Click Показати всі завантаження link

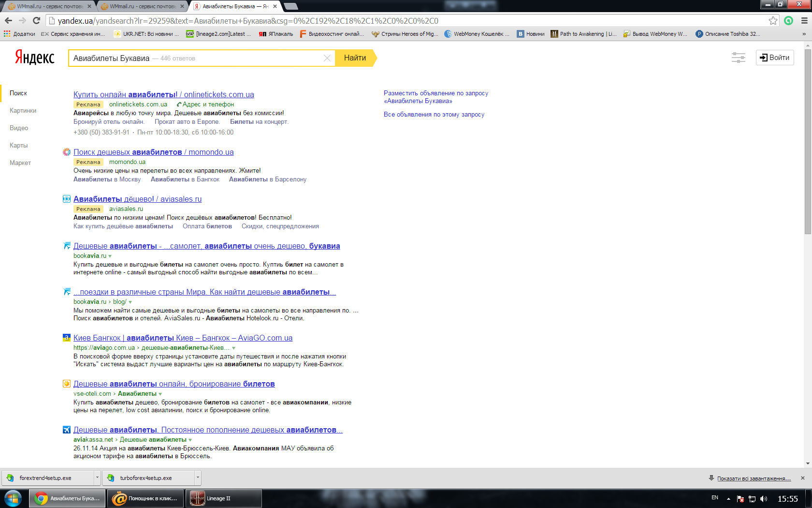point(754,478)
